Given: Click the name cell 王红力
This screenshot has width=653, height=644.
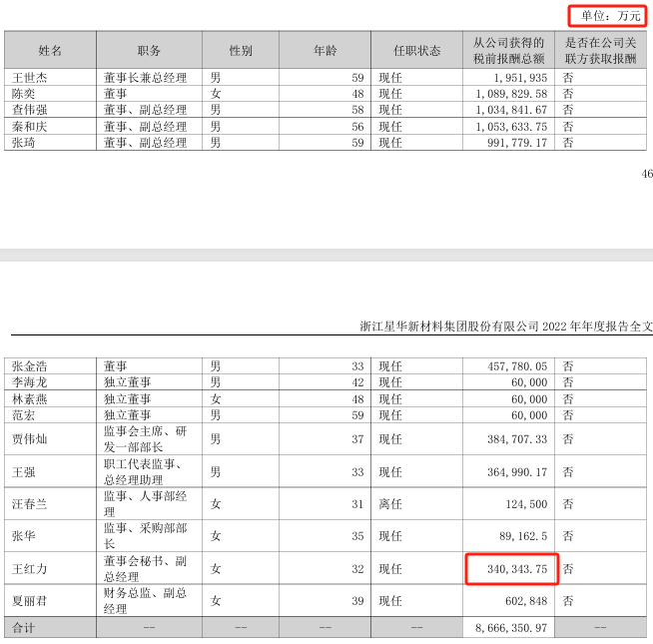Looking at the screenshot, I should 29,569.
